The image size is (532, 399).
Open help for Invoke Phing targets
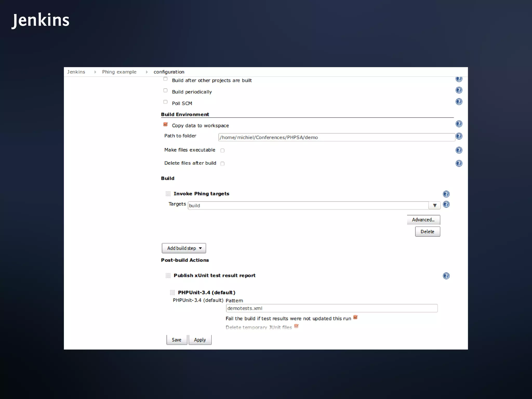coord(446,194)
